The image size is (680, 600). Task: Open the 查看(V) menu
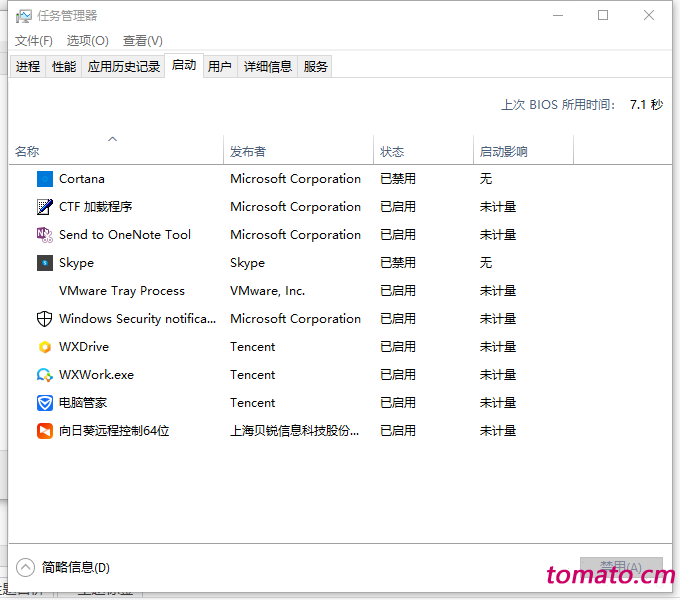coord(143,41)
